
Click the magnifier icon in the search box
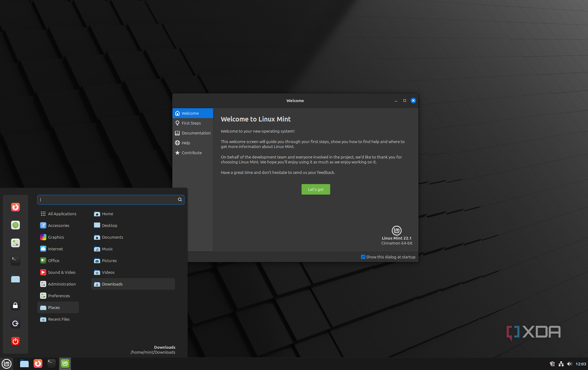click(x=180, y=199)
